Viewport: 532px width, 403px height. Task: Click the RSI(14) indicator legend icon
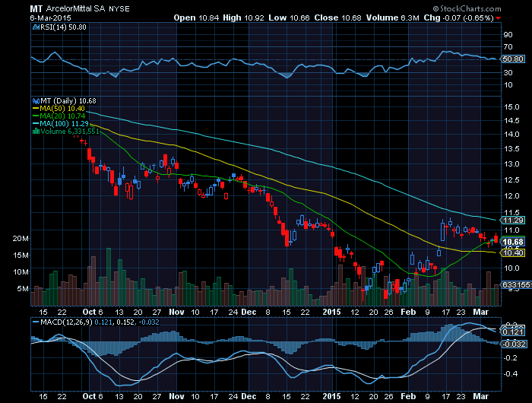point(36,27)
